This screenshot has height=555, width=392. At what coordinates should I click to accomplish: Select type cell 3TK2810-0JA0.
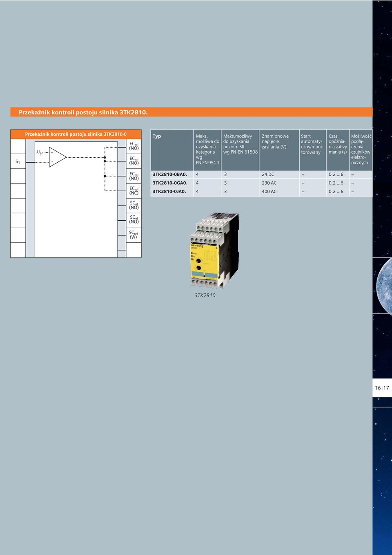click(x=169, y=191)
